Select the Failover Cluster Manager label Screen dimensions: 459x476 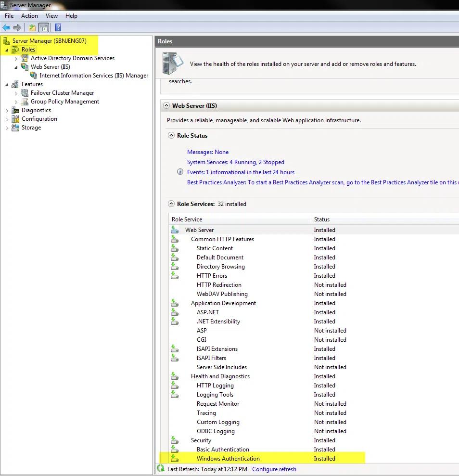pos(62,93)
